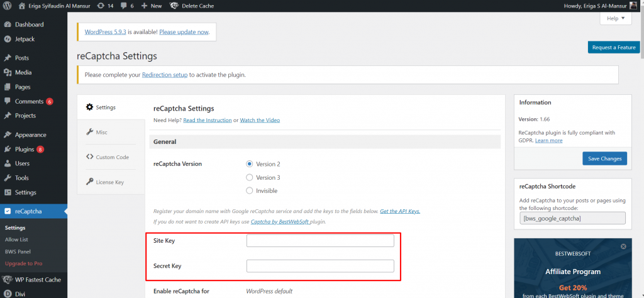Screen dimensions: 644x298
Task: Open the gear Settings tab
Action: tap(111, 107)
